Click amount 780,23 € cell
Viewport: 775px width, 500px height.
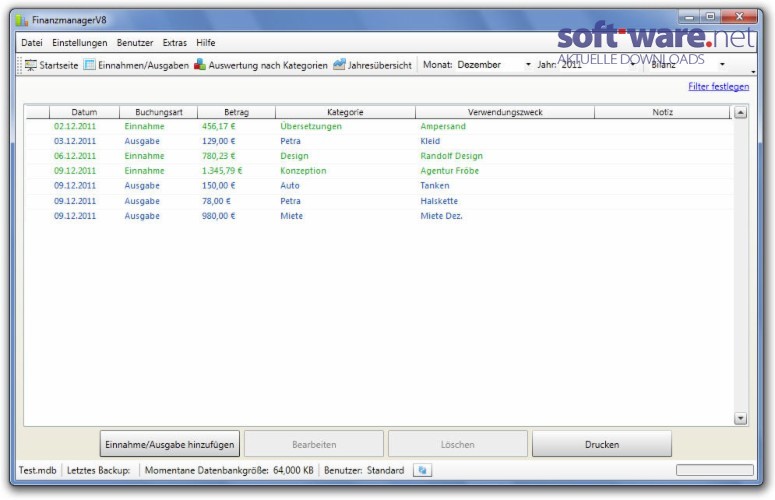click(218, 156)
